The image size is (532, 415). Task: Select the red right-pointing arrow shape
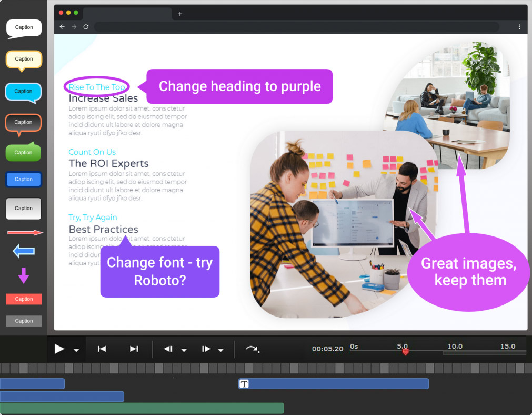25,232
